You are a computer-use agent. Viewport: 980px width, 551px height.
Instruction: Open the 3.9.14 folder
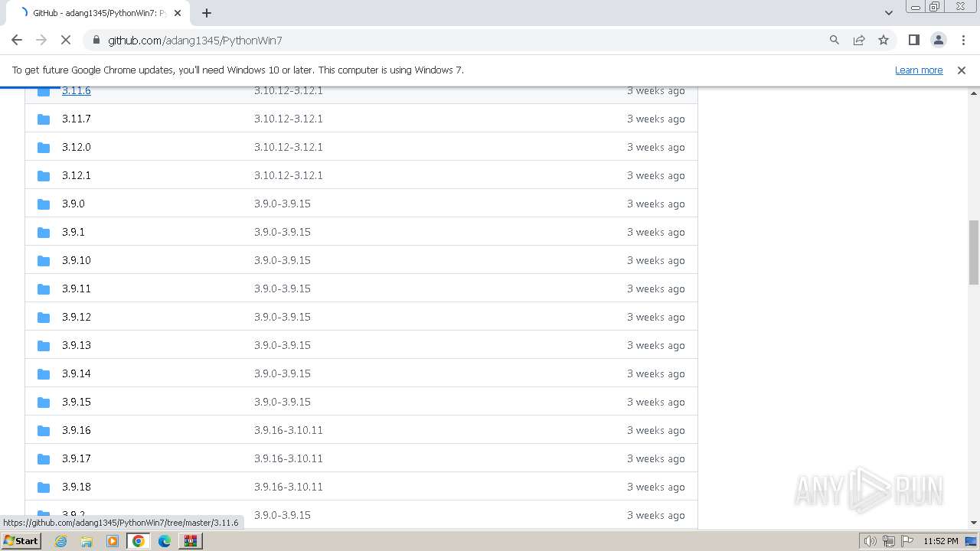(77, 373)
